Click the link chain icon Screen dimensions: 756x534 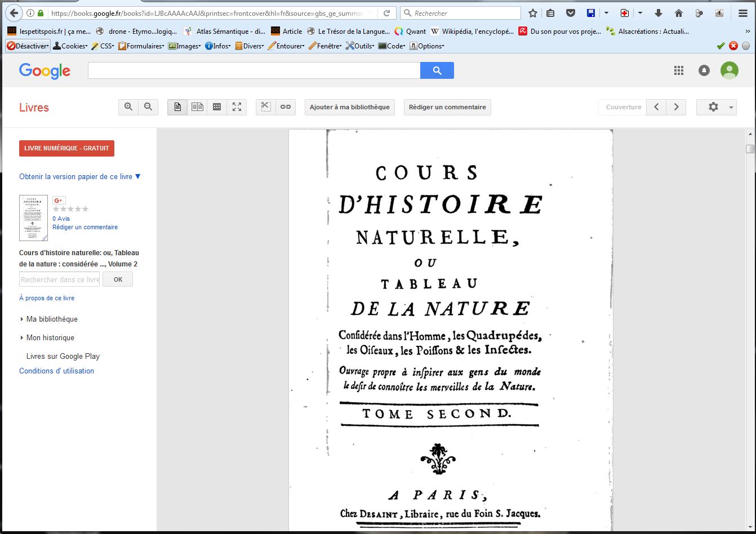286,107
